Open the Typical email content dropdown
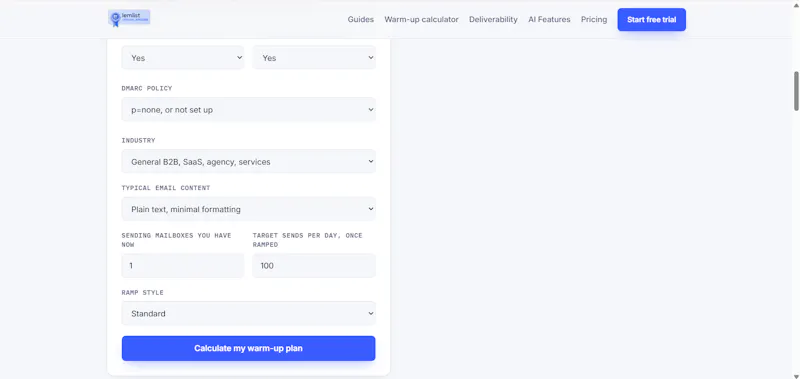The image size is (800, 379). coord(248,209)
